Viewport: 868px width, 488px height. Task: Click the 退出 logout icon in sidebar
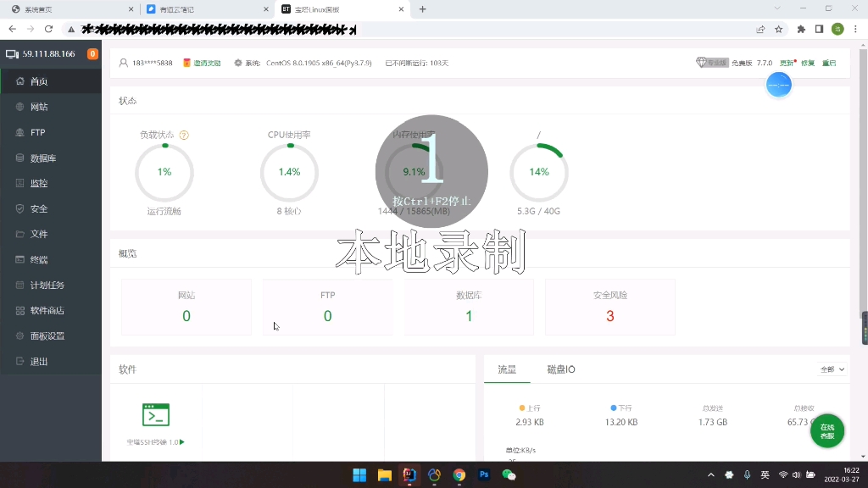coord(20,361)
